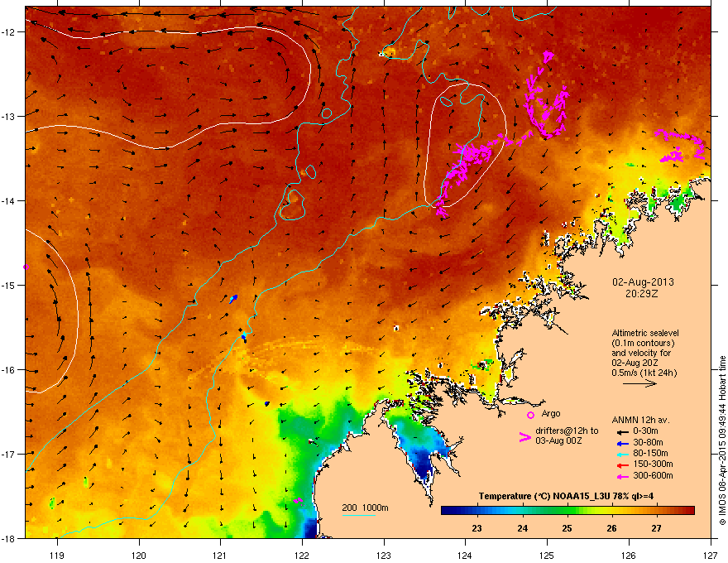Click the magenta drifters arrowhead legend symbol
Viewport: 728px width, 563px height.
click(524, 437)
